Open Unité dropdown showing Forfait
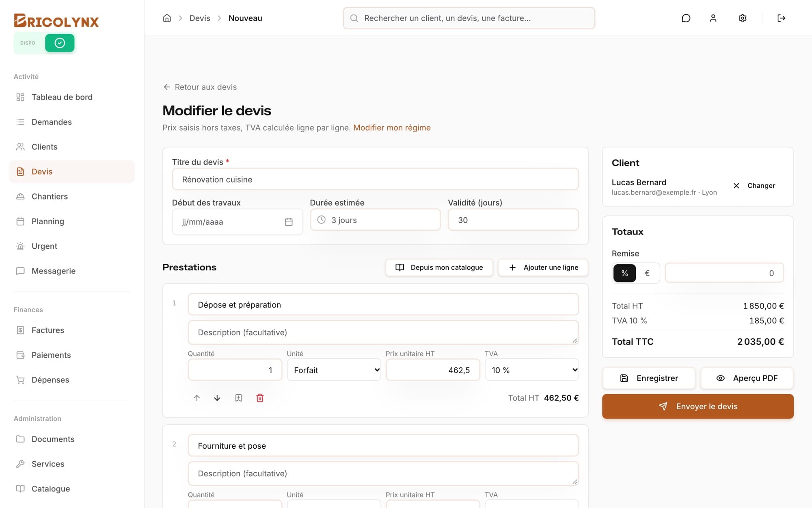This screenshot has height=508, width=812. click(334, 370)
